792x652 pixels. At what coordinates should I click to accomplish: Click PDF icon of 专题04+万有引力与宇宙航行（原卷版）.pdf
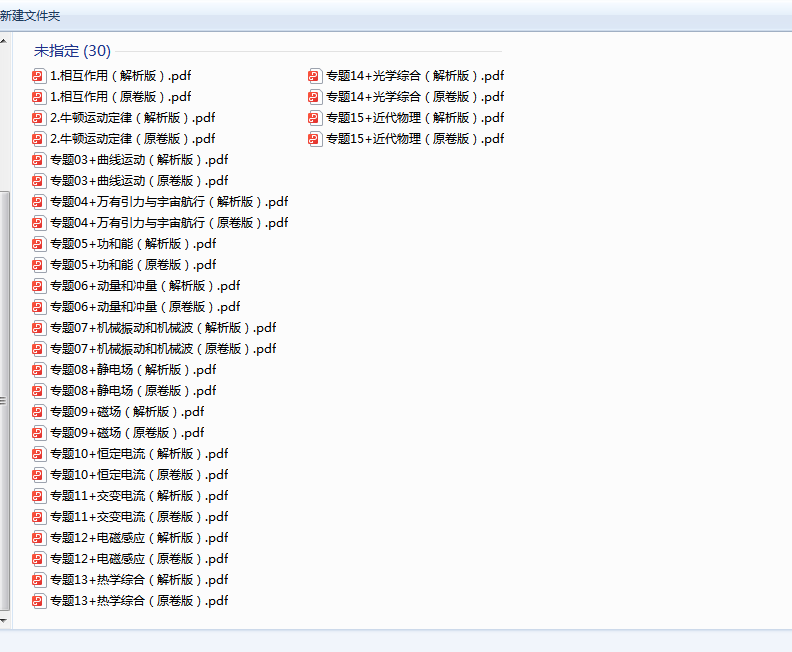pyautogui.click(x=39, y=223)
